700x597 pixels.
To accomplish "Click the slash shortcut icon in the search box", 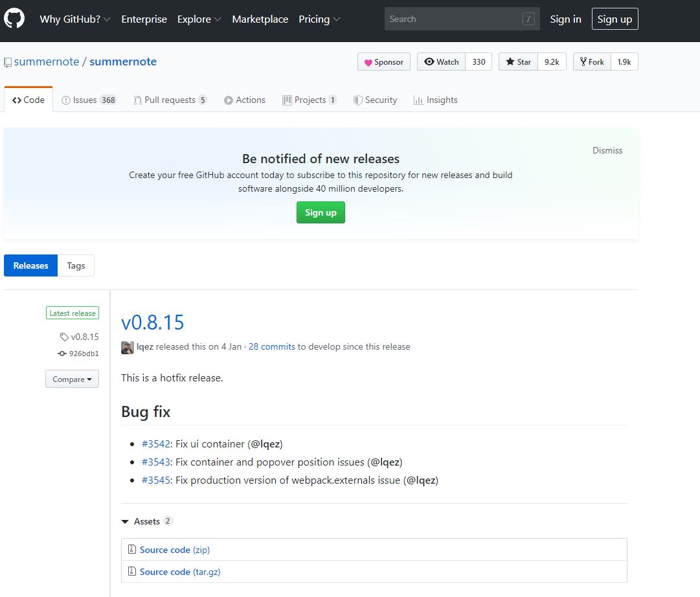I will coord(528,19).
